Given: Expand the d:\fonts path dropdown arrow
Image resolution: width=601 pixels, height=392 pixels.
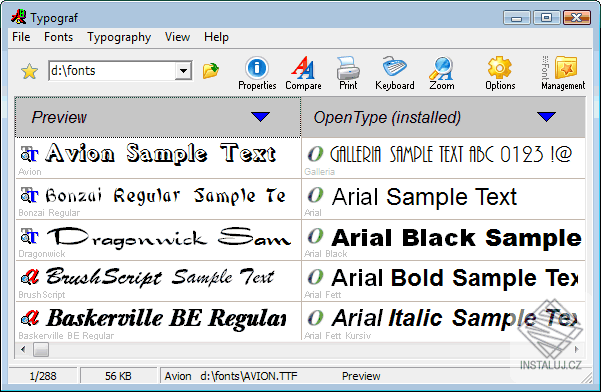Looking at the screenshot, I should pyautogui.click(x=183, y=71).
